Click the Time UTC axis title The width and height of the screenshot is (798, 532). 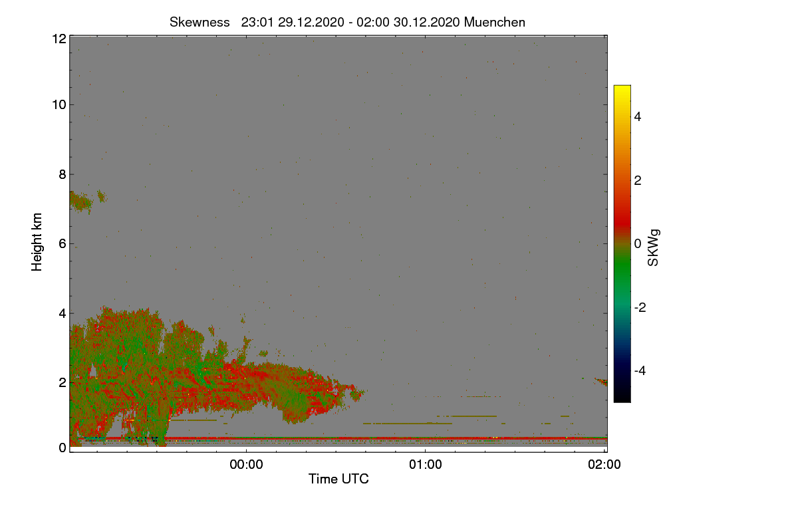(338, 479)
